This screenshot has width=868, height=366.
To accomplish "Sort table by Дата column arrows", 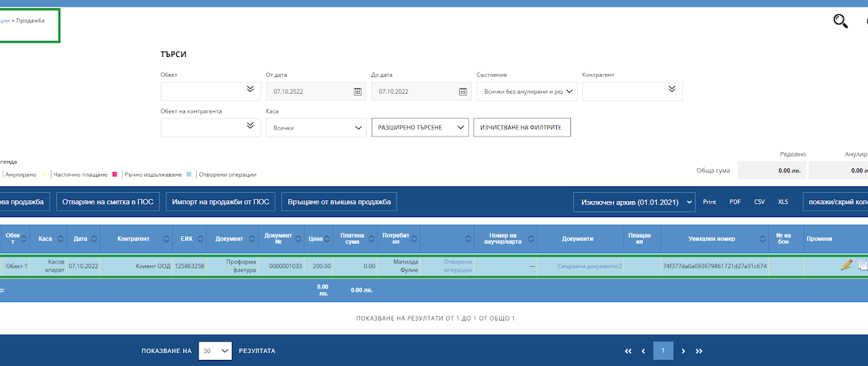I will click(94, 239).
